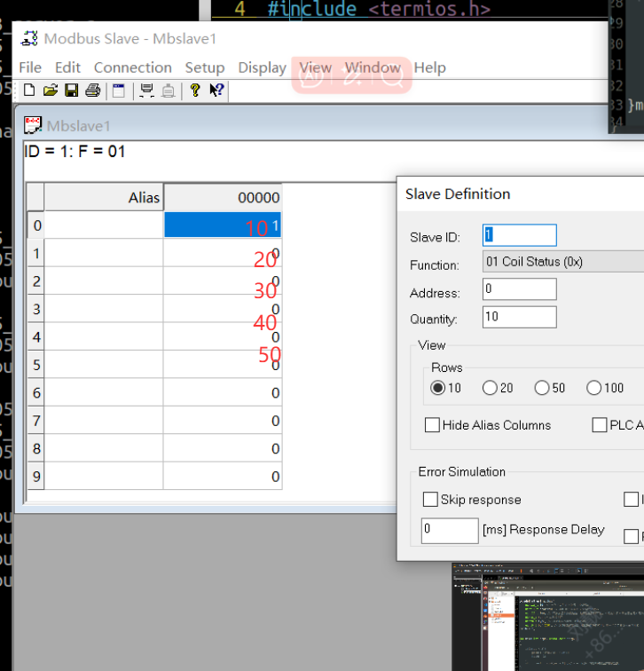Open the Connection menu
Screen dimensions: 644x671
133,67
